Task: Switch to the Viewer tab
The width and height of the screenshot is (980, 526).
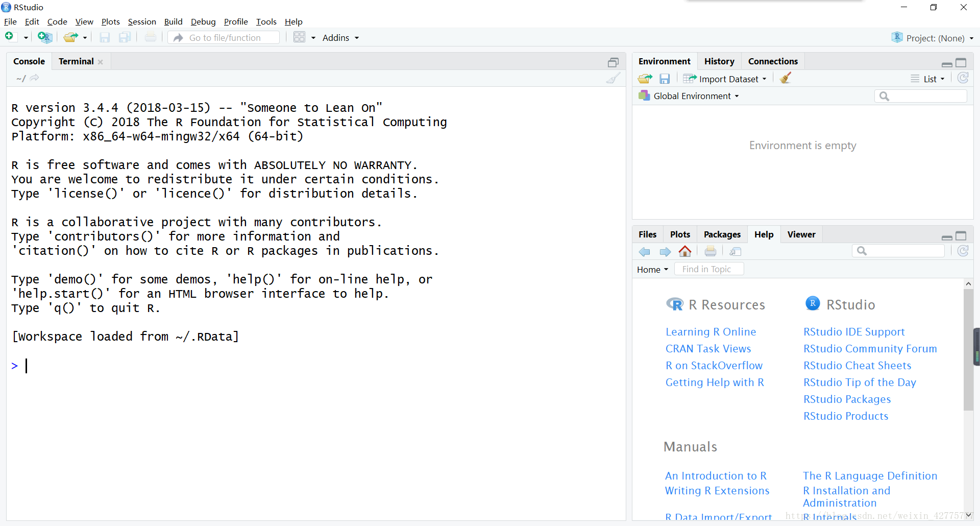Action: tap(801, 234)
